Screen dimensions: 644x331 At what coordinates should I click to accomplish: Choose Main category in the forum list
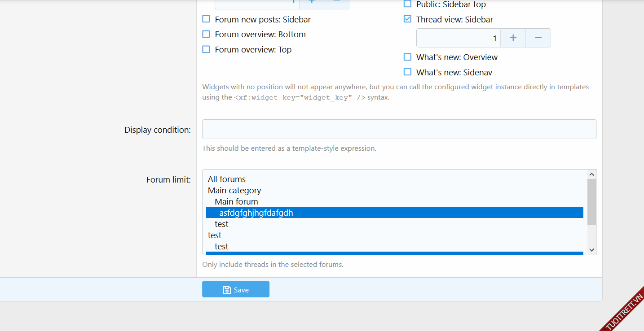tap(234, 190)
